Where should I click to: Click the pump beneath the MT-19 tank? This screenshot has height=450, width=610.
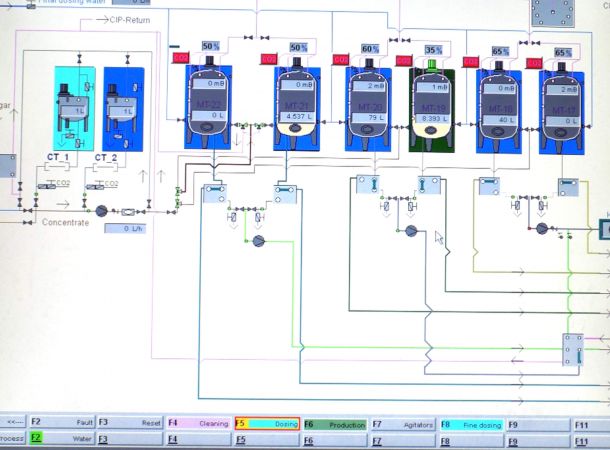[411, 230]
